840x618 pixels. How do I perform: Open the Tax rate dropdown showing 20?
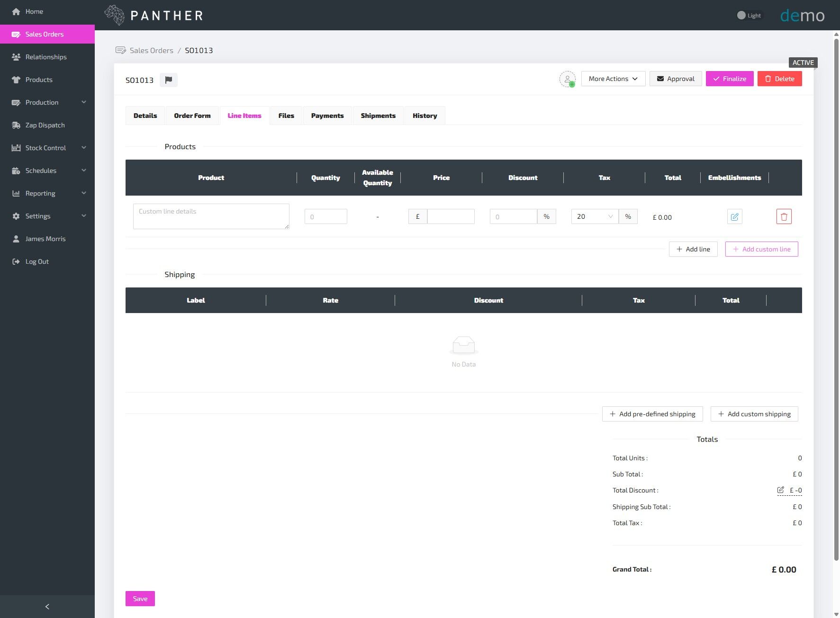pos(595,216)
